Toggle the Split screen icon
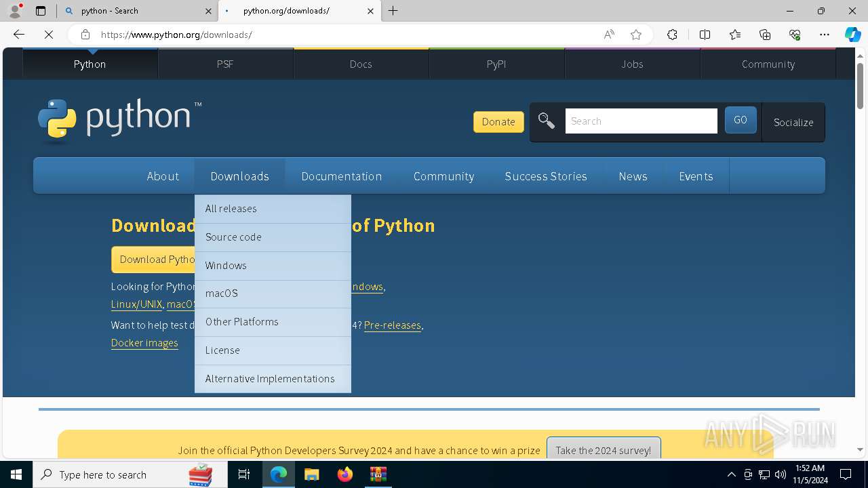 (x=705, y=35)
